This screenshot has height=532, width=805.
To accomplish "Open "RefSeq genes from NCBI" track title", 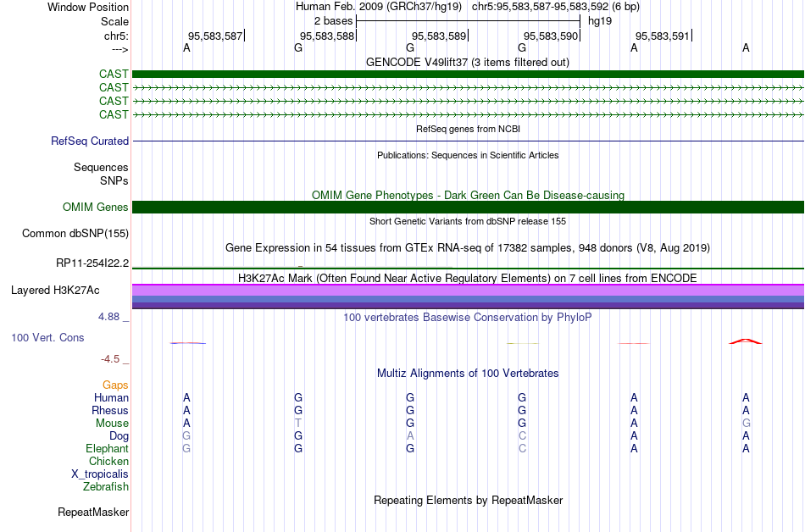I will point(468,130).
